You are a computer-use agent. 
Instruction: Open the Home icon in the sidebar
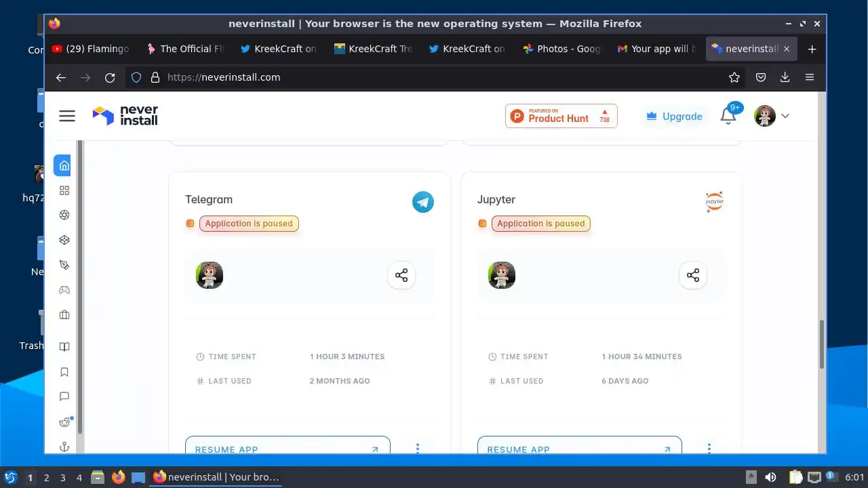click(x=64, y=165)
